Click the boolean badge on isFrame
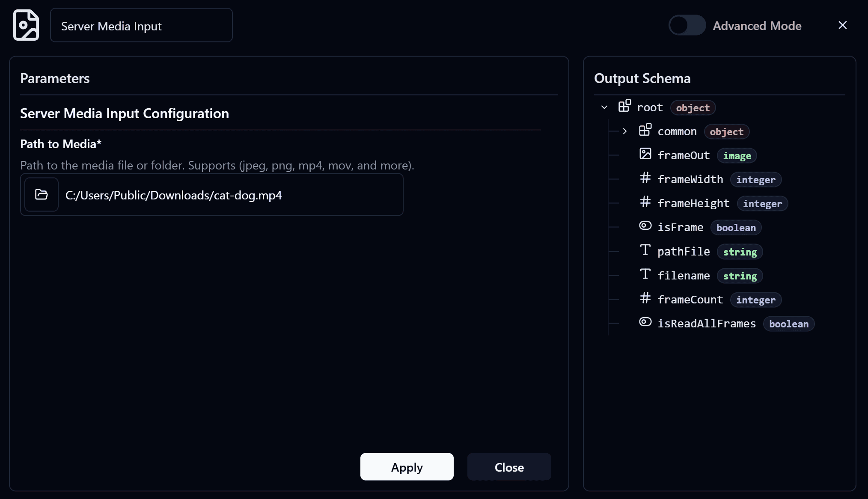The height and width of the screenshot is (499, 868). (x=736, y=228)
